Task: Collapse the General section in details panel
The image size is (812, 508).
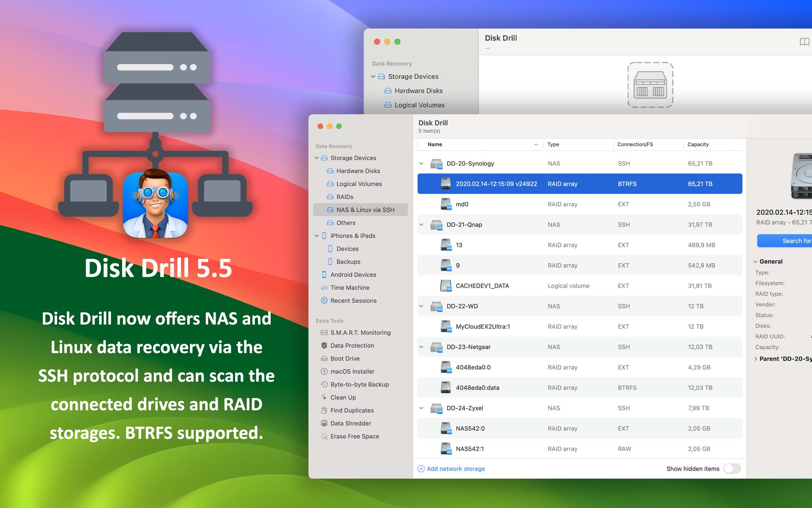Action: pos(755,262)
